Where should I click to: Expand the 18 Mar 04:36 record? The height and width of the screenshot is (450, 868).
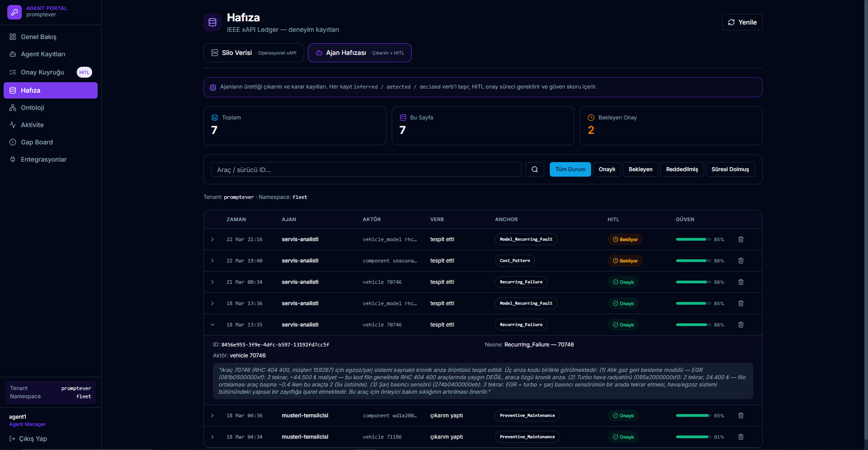pos(212,415)
